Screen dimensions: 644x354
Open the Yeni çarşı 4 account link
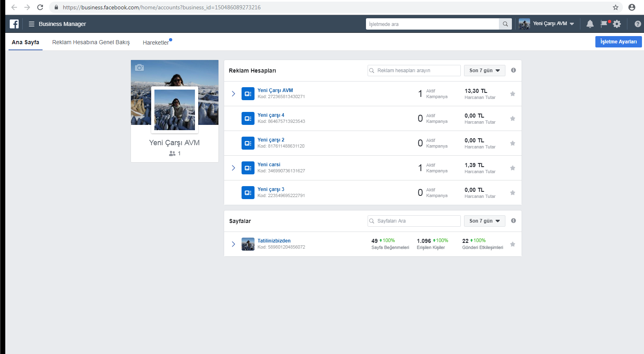[x=271, y=115]
